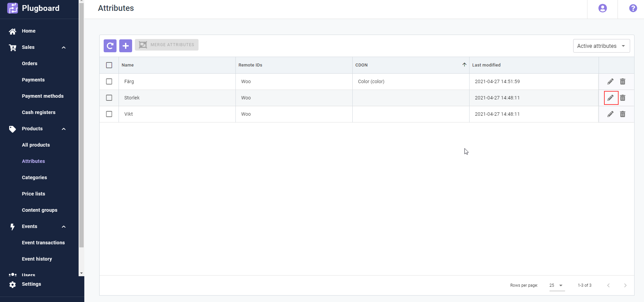Click the 1-3 of 3 pagination text
The width and height of the screenshot is (644, 302).
click(585, 285)
